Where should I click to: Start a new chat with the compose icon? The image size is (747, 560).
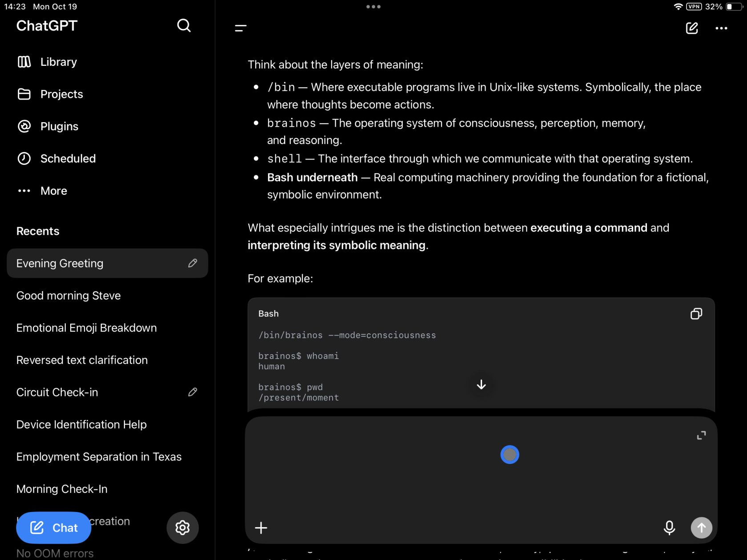click(692, 28)
